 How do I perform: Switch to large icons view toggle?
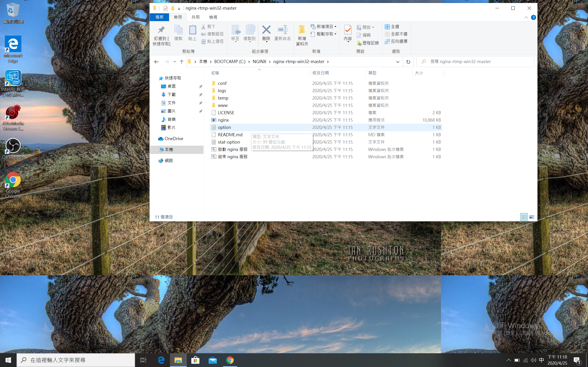point(532,217)
